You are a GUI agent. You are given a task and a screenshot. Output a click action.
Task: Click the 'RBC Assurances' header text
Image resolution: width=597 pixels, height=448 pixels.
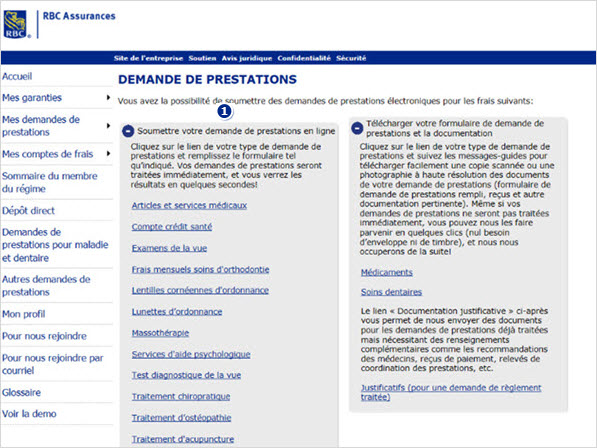tap(79, 16)
